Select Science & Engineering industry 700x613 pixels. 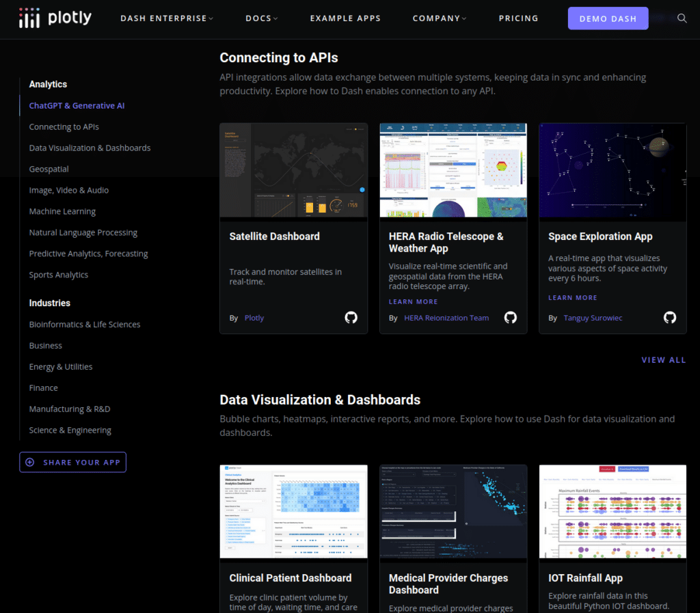pyautogui.click(x=70, y=430)
